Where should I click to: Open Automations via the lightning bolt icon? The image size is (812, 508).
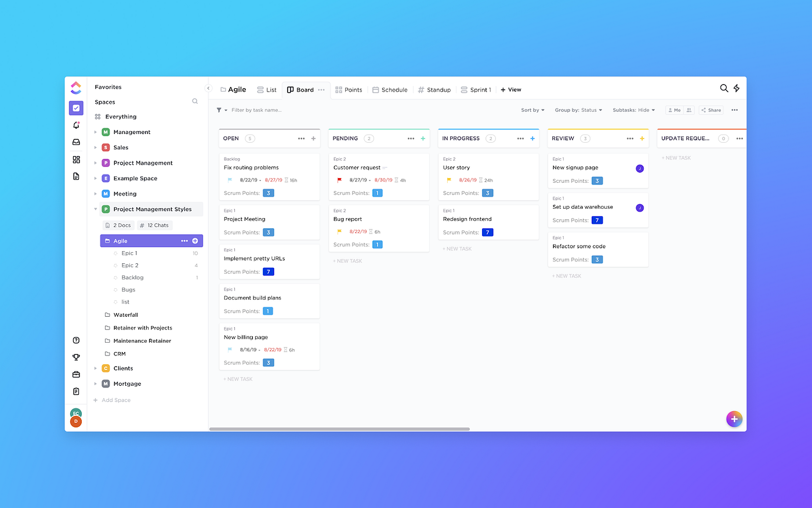[x=736, y=88]
